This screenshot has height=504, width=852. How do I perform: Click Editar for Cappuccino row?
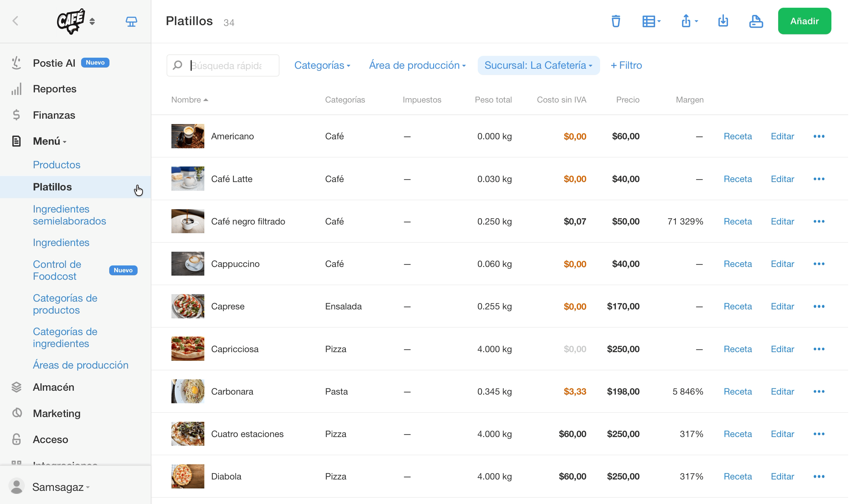(782, 264)
